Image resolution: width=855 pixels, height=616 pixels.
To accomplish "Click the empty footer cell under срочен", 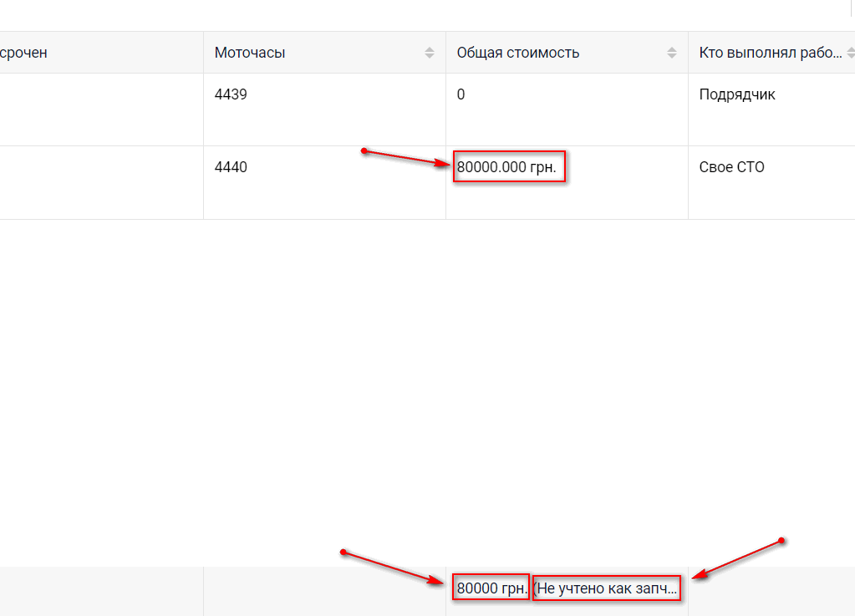I will click(x=100, y=590).
